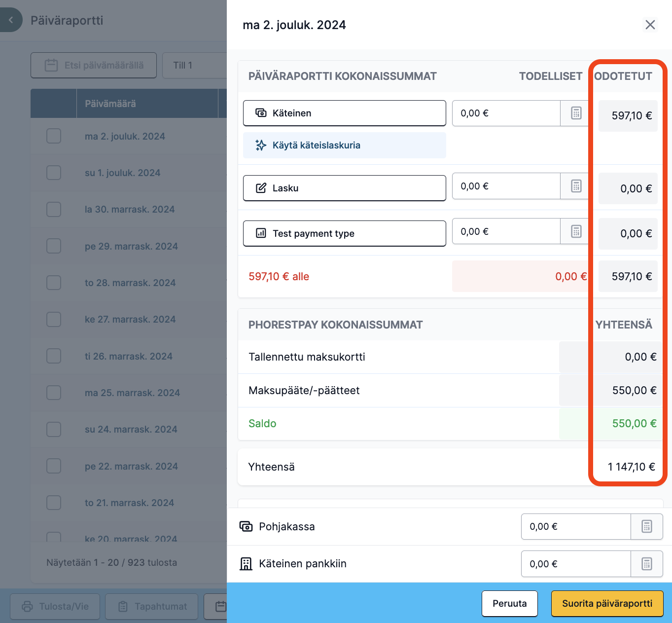672x623 pixels.
Task: Tick checkbox for pe 22. marrask. 2024
Action: click(54, 466)
